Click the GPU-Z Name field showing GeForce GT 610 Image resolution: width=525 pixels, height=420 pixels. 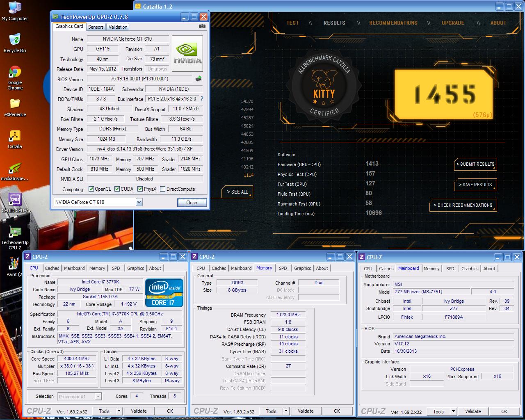(x=128, y=39)
